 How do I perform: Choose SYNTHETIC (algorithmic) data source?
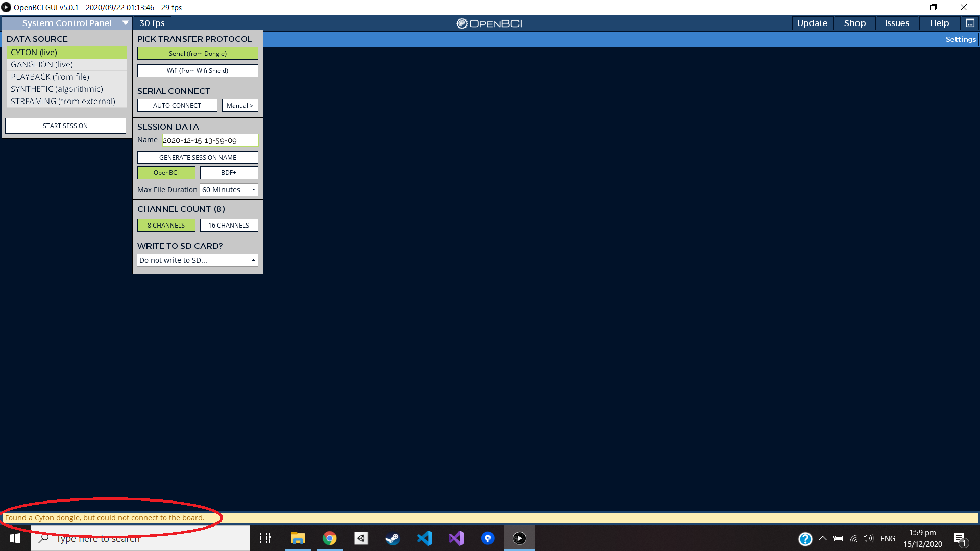67,89
